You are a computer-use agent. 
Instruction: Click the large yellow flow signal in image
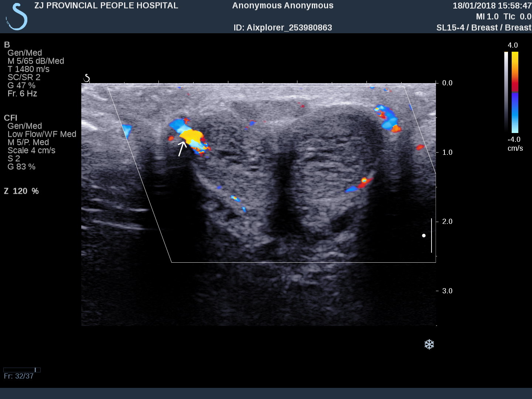[x=191, y=136]
